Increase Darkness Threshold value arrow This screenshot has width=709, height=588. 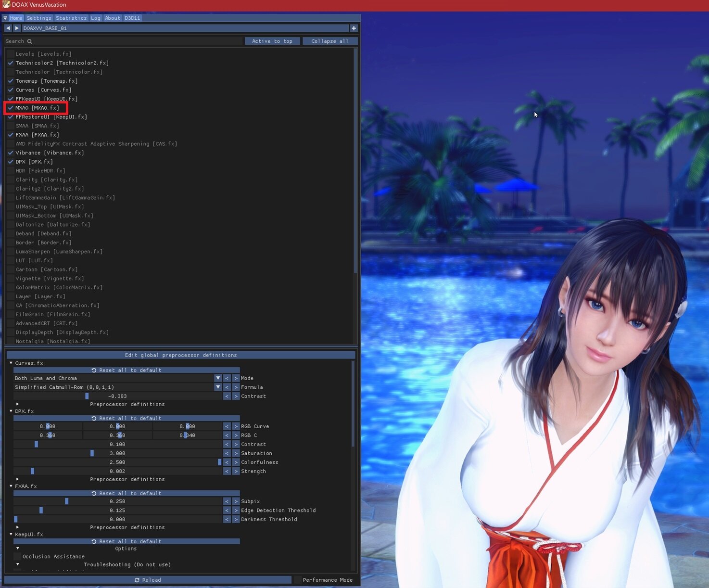pos(236,520)
